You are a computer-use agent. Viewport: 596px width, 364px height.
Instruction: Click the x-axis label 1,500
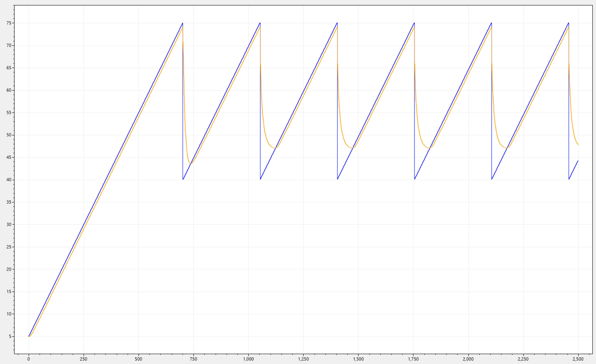point(358,359)
